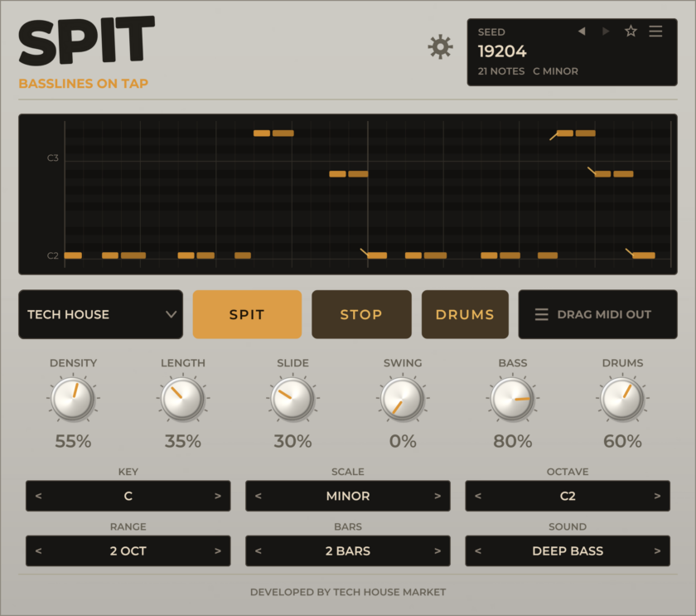
Task: Click the Sound value DEEP BASS
Action: click(568, 551)
